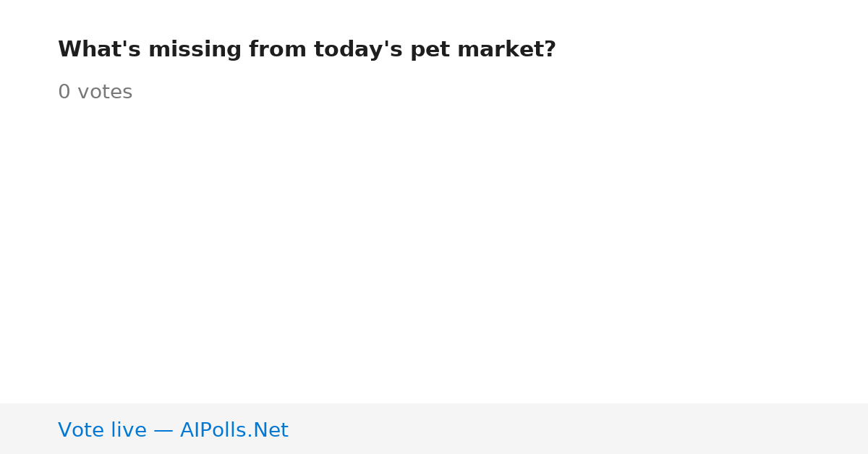The width and height of the screenshot is (868, 454).
Task: Click the word What's in the title
Action: coord(100,50)
